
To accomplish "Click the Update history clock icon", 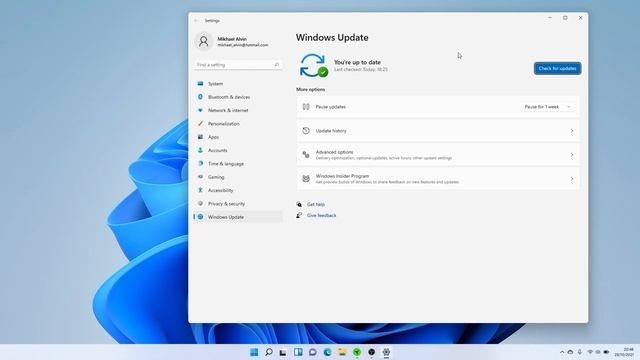I will coord(306,131).
